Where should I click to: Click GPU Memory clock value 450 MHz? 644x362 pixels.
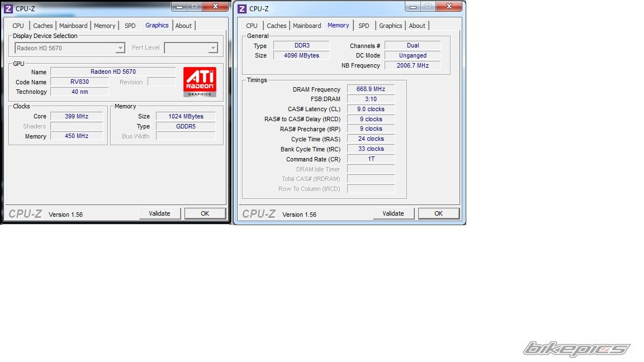pos(77,136)
